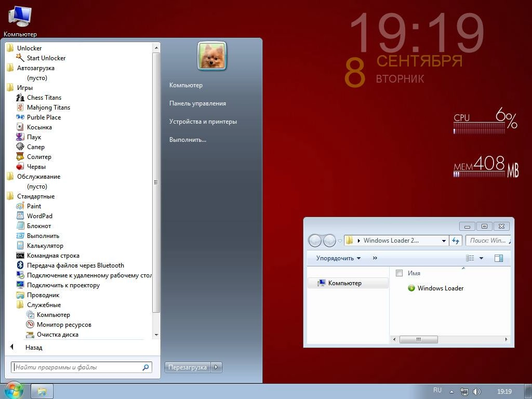The image size is (532, 399).
Task: Click user account dog picture
Action: 212,56
